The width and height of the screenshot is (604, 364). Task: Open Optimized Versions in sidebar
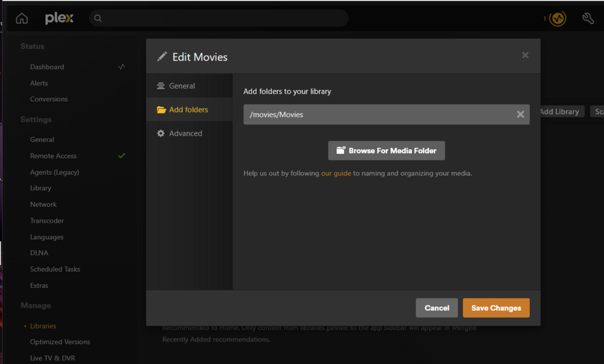coord(60,342)
